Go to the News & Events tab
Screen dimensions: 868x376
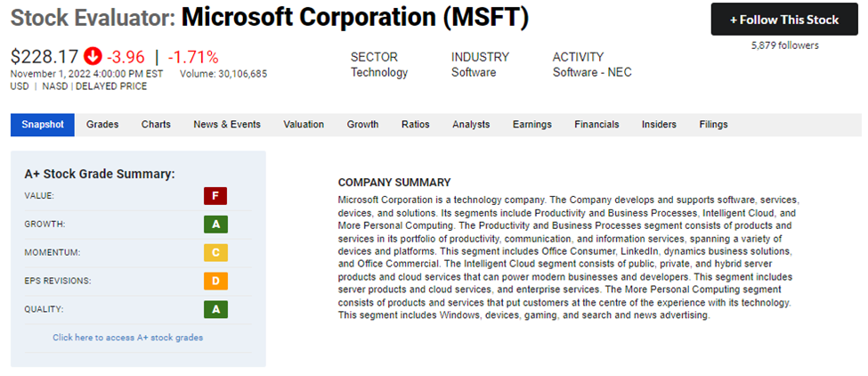click(227, 125)
